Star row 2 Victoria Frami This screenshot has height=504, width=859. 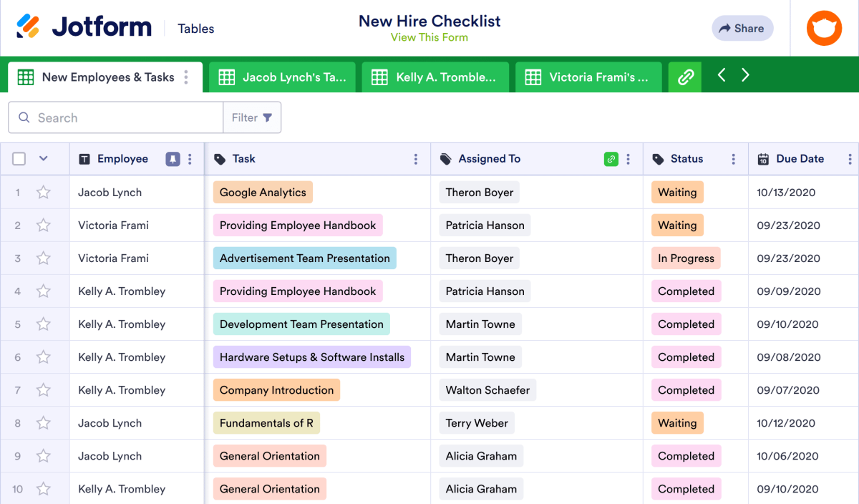pyautogui.click(x=44, y=225)
